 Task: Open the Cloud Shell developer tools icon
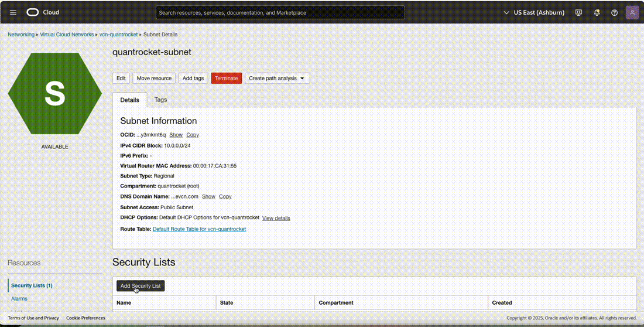(x=578, y=12)
